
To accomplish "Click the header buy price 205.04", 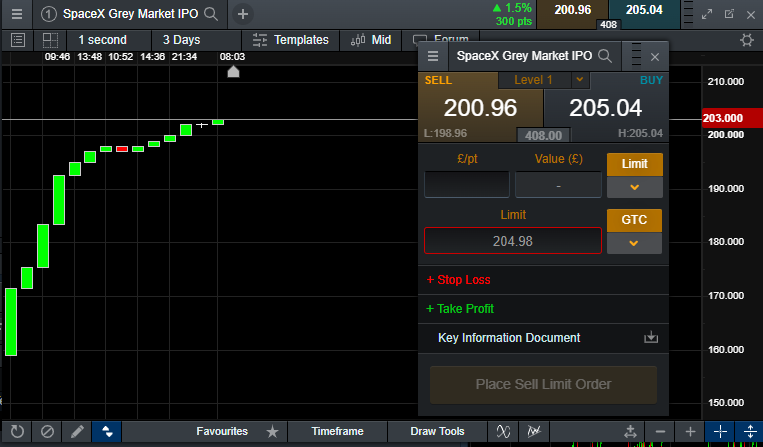I will [x=644, y=10].
